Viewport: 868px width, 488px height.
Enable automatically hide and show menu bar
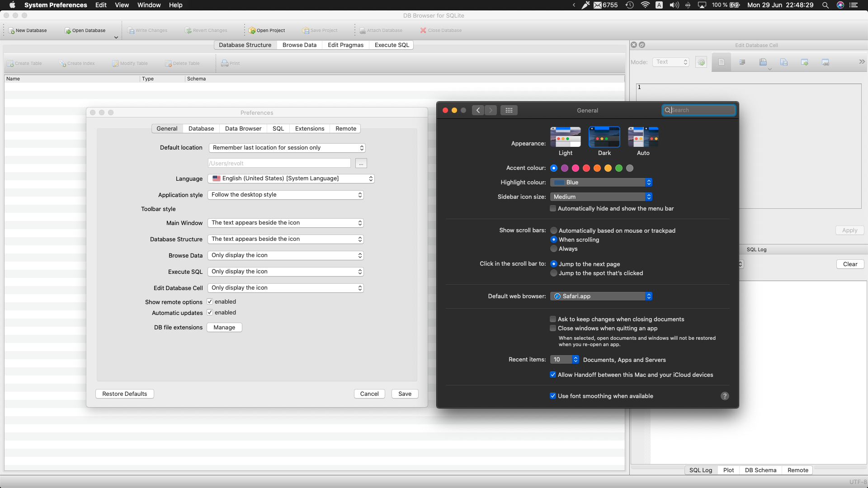[x=553, y=209]
